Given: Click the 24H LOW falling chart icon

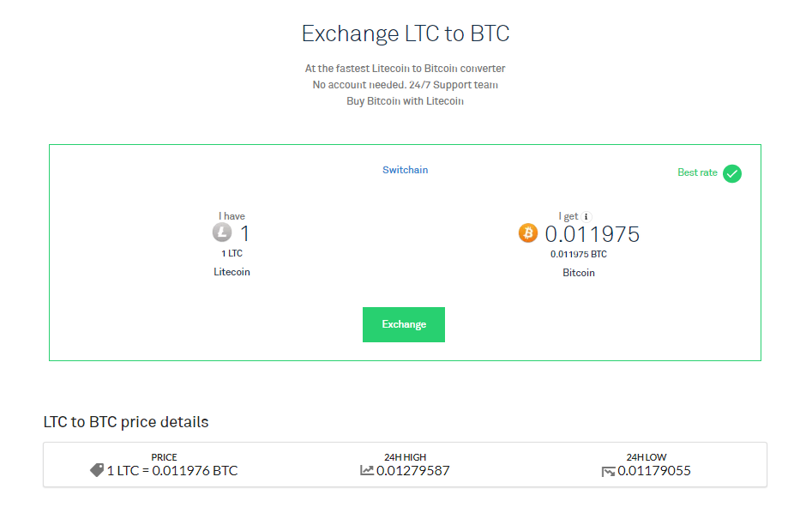Looking at the screenshot, I should tap(608, 471).
